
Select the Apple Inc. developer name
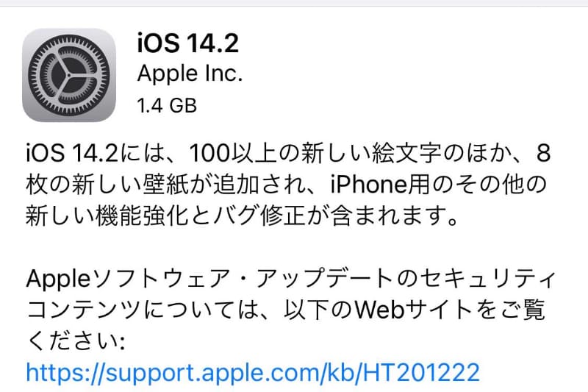point(190,74)
